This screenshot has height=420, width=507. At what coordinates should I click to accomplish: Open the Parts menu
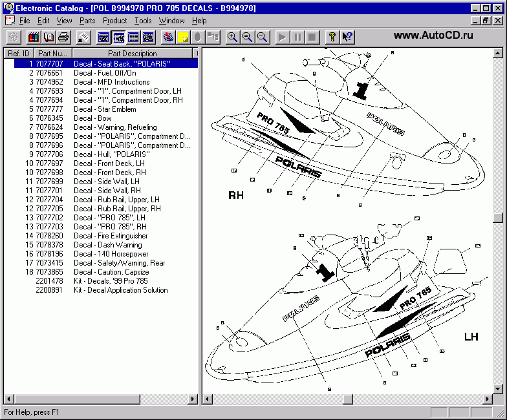[x=87, y=21]
